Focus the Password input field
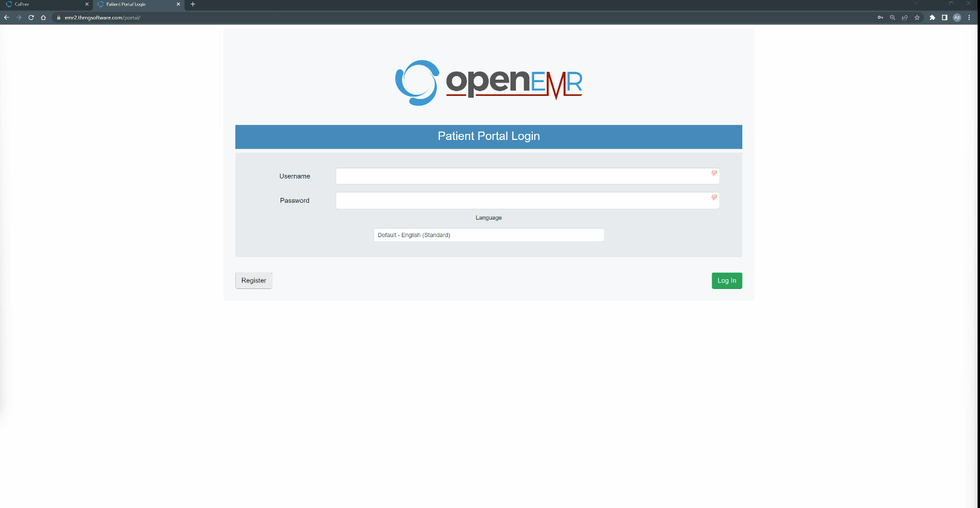The width and height of the screenshot is (980, 508). [522, 201]
